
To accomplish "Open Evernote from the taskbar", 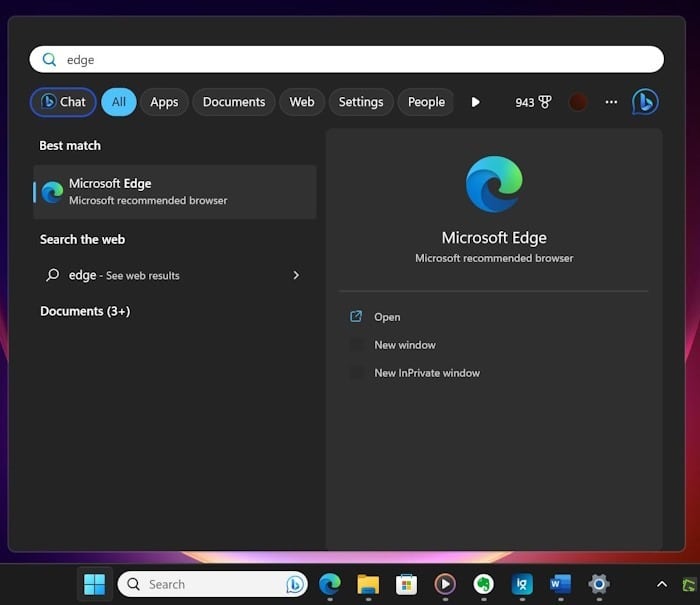I will (483, 584).
